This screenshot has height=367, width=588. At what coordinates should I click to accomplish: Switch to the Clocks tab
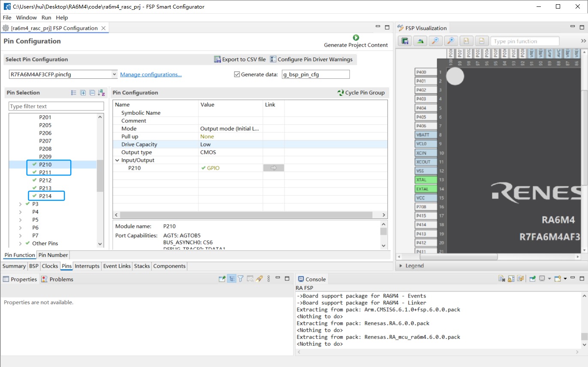click(50, 266)
